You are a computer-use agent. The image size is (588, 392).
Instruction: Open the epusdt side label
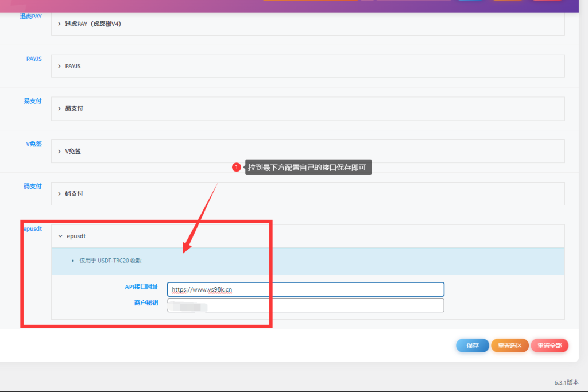[x=33, y=228]
